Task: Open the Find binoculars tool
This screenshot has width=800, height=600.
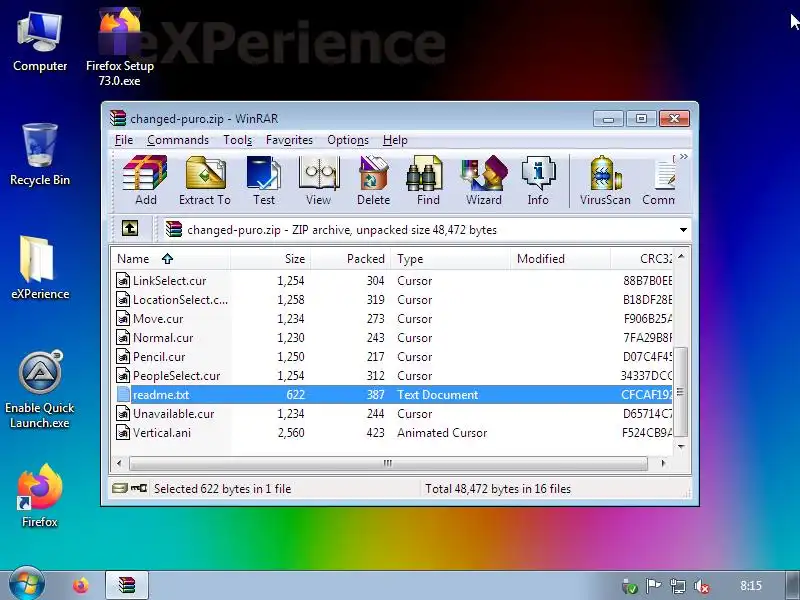Action: (428, 181)
